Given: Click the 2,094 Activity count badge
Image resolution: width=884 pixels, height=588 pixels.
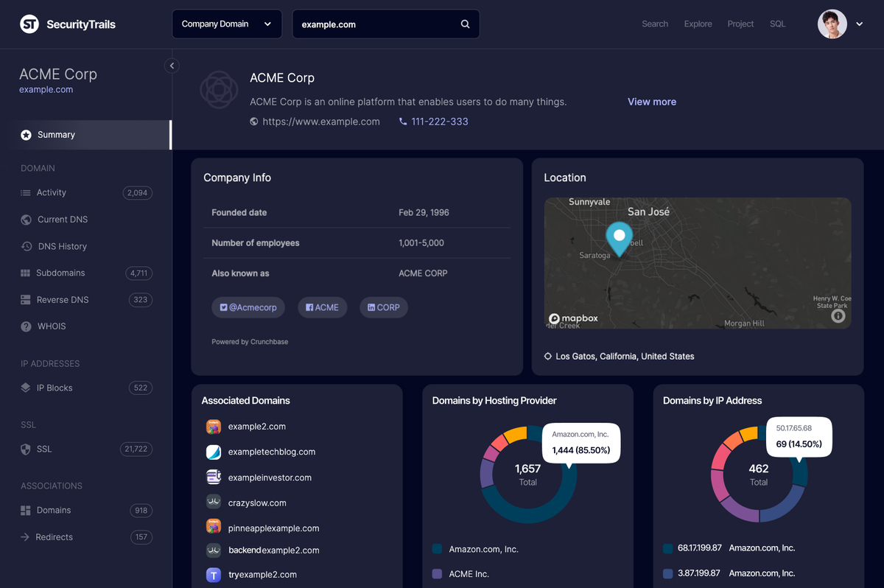Looking at the screenshot, I should (138, 193).
